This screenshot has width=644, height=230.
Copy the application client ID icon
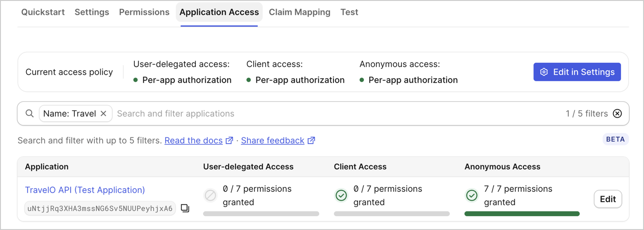pyautogui.click(x=185, y=208)
